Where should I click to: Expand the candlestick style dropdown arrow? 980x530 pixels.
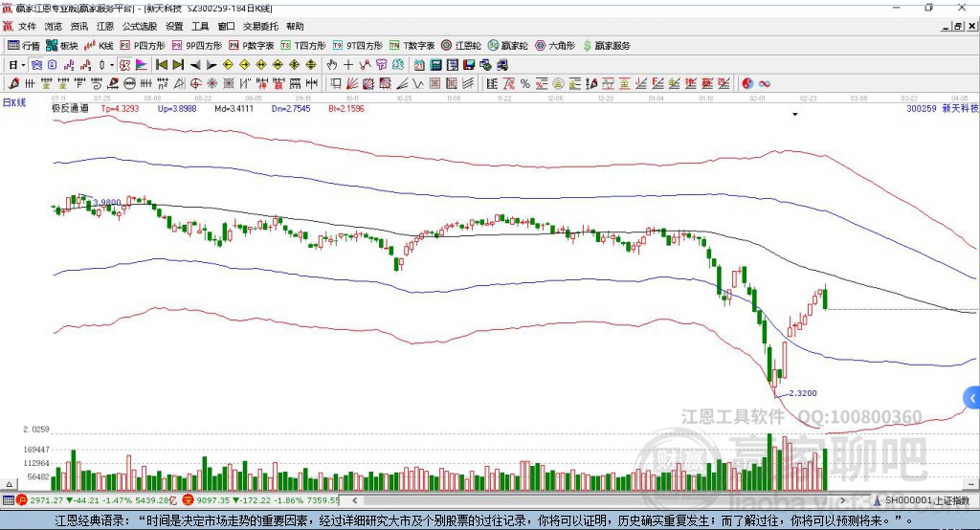(112, 65)
